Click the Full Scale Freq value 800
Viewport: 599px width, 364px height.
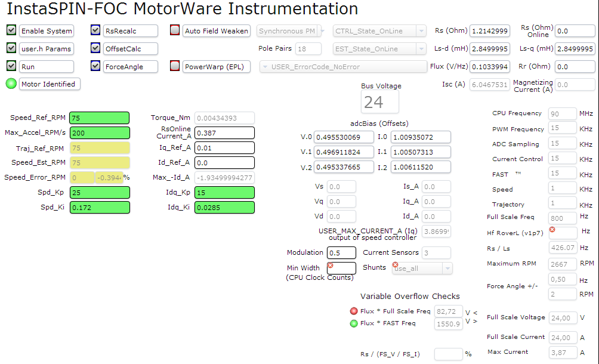coord(562,218)
